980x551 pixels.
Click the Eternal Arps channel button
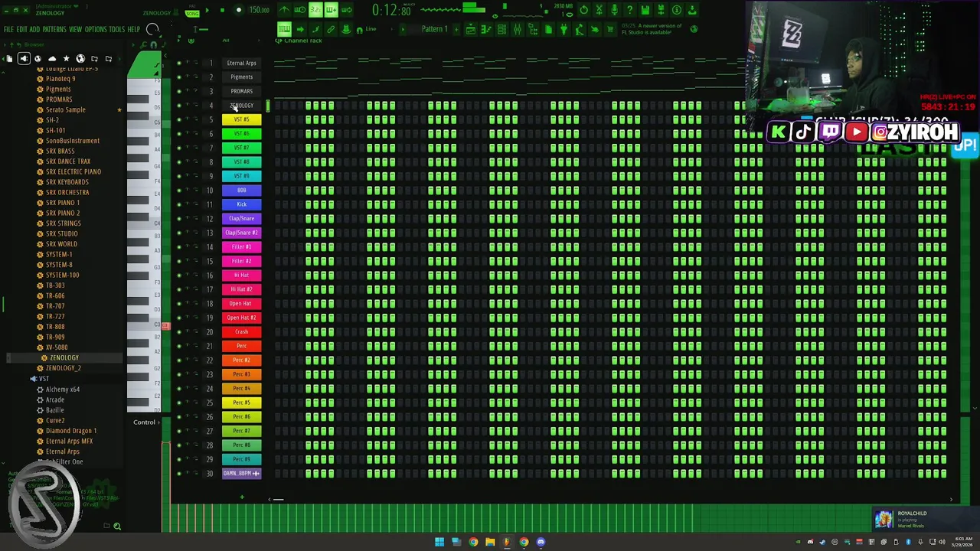point(241,63)
